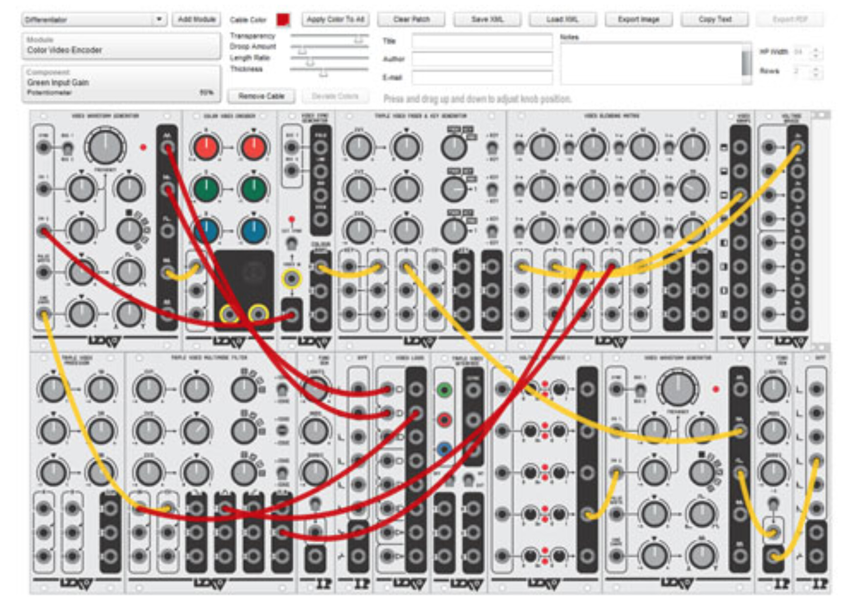Click the Module info panel reading Color Video Encoder
The height and width of the screenshot is (604, 868).
pos(120,46)
